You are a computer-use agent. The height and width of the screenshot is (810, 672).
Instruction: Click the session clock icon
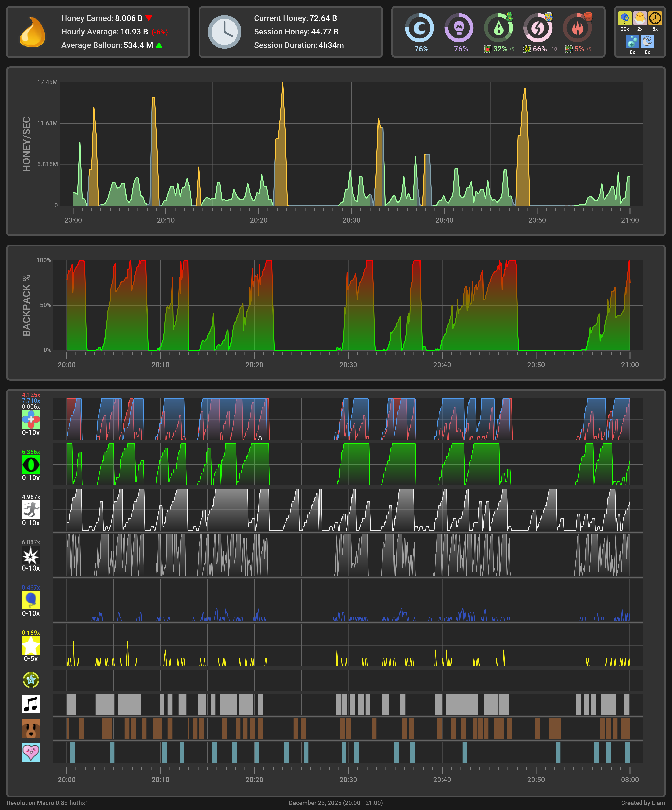point(224,32)
